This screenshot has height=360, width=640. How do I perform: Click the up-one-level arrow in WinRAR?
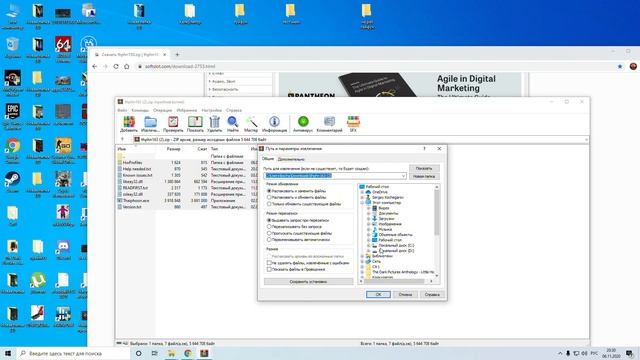click(x=122, y=139)
